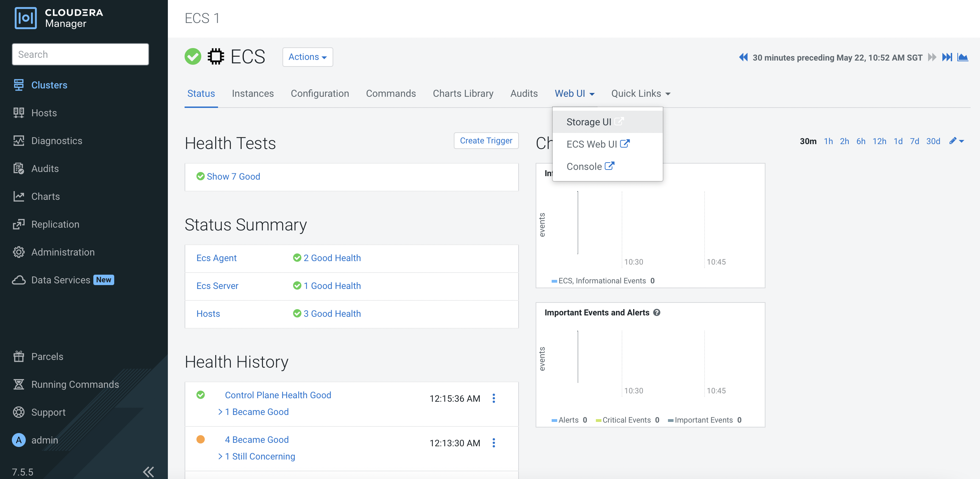Open kebab menu for 12:15:36 AM entry

pyautogui.click(x=494, y=398)
